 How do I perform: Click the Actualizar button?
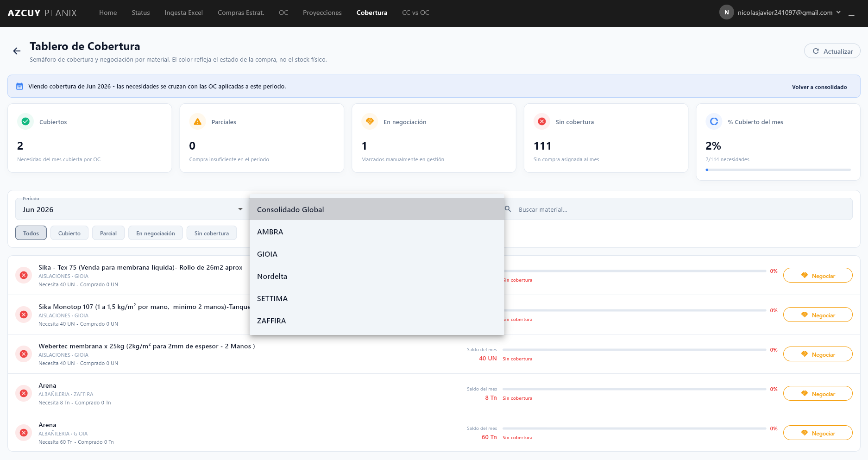[832, 51]
